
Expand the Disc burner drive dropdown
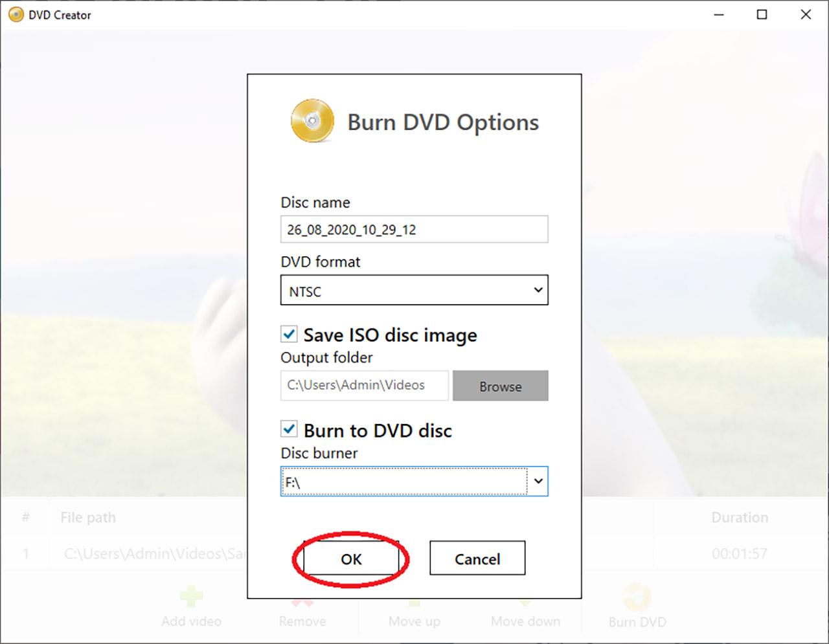[538, 482]
